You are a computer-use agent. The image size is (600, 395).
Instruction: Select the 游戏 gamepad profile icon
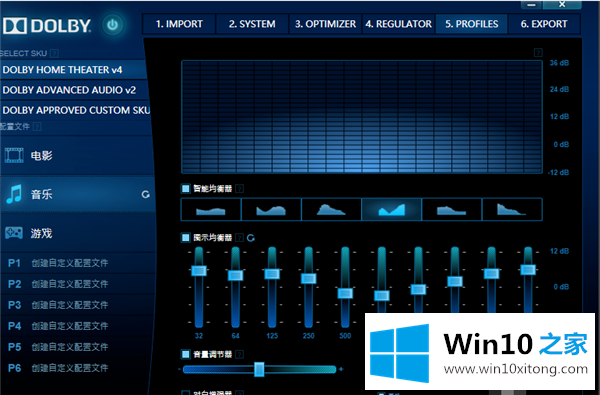(14, 233)
